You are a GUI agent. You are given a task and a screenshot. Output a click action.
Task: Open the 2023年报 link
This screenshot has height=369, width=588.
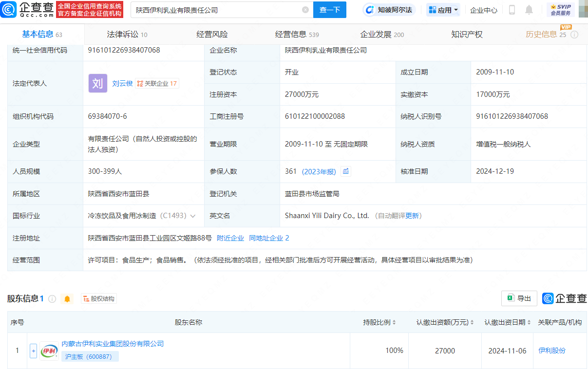[319, 172]
